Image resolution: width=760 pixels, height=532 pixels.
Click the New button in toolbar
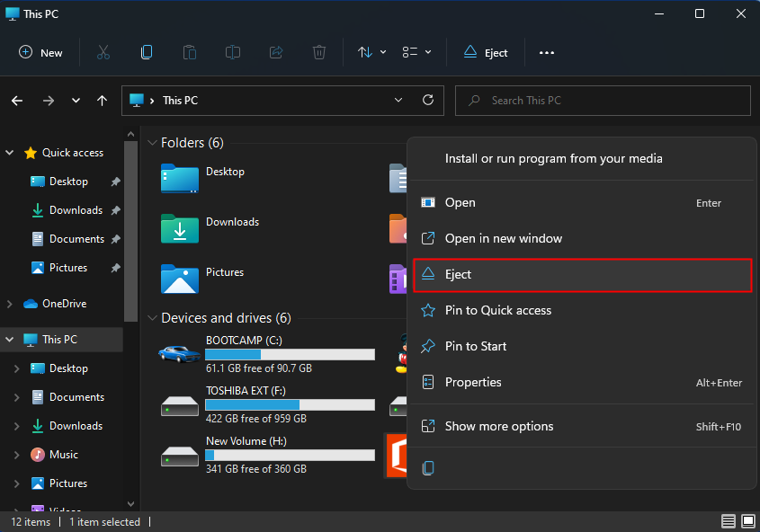pyautogui.click(x=41, y=52)
